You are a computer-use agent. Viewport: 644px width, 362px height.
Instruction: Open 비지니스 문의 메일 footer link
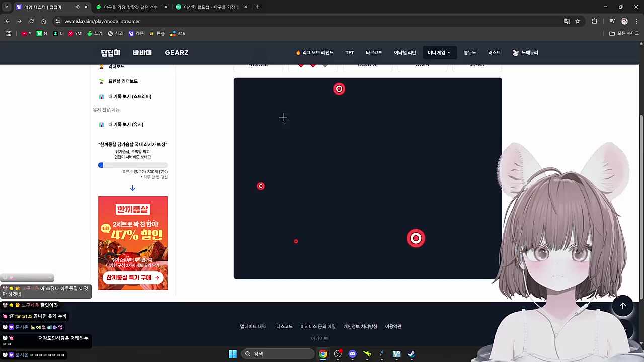(318, 326)
